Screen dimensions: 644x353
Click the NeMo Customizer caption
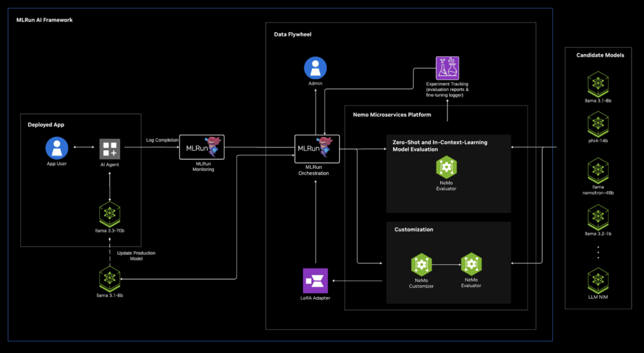click(421, 283)
